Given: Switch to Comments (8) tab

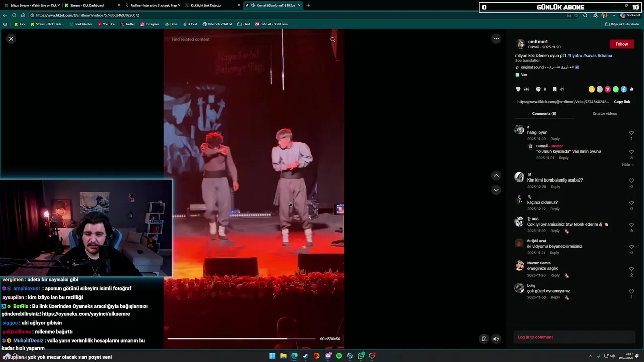Looking at the screenshot, I should (x=544, y=114).
